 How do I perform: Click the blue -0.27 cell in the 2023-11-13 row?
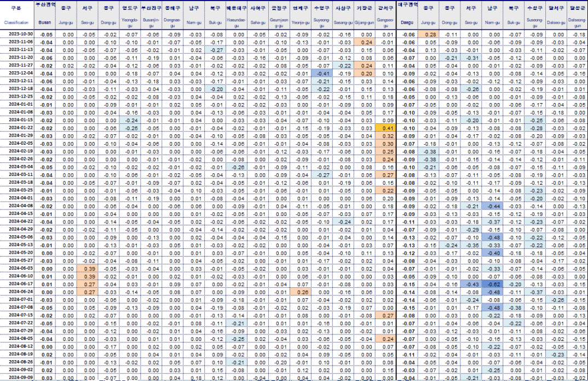coord(215,50)
